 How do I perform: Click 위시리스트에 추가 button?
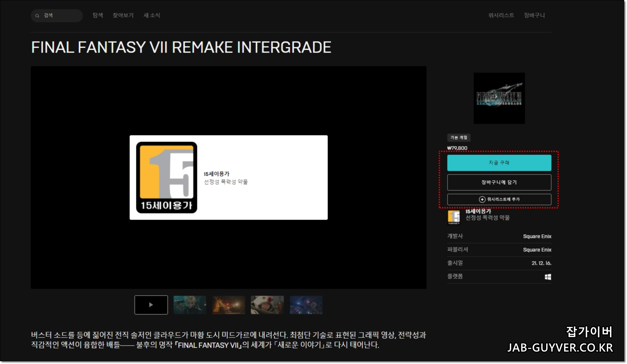499,199
